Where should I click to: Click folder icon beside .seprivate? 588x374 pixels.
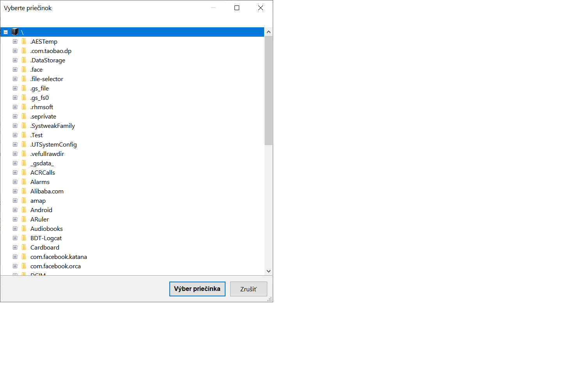pyautogui.click(x=24, y=116)
